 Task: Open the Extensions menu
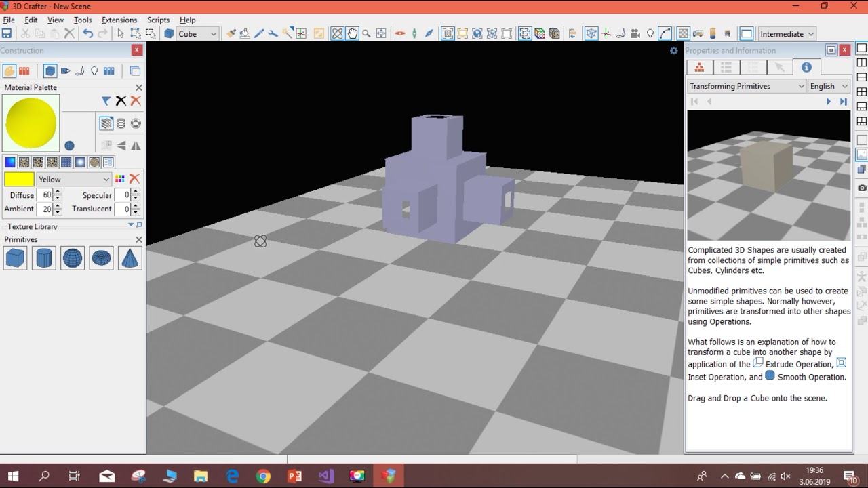(x=119, y=20)
